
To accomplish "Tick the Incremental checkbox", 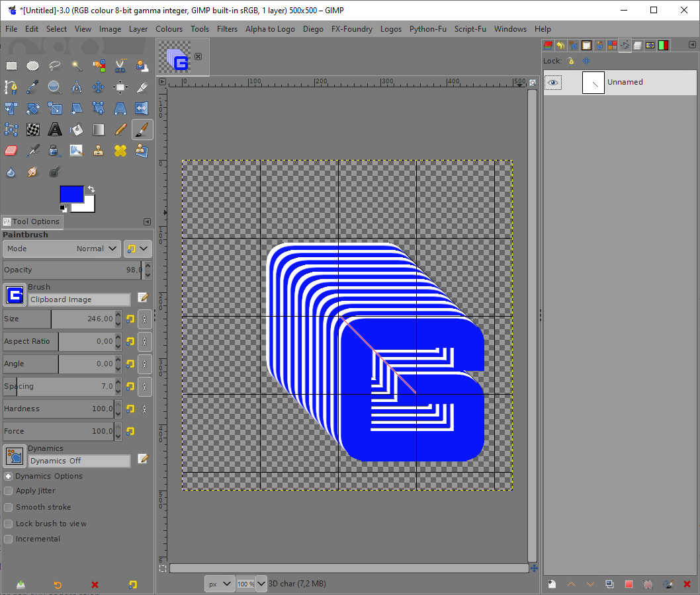I will (x=9, y=539).
